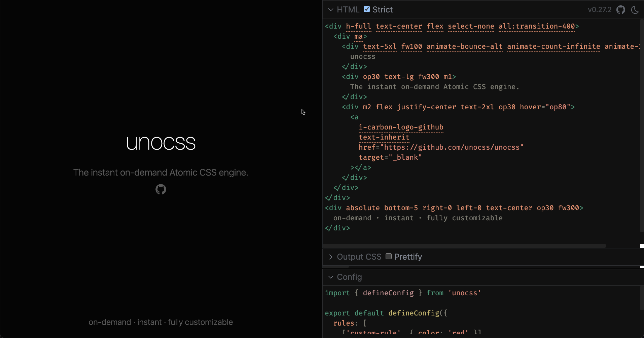Click the all:transition-400 class
644x338 pixels.
point(537,26)
